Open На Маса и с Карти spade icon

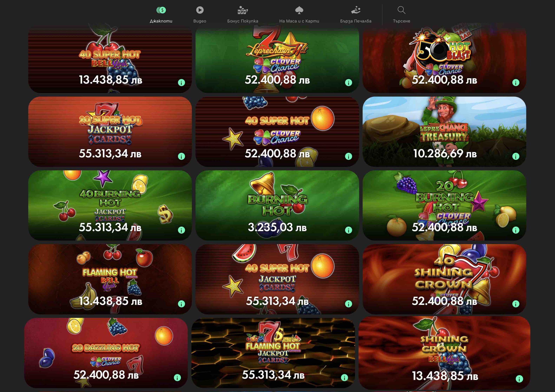[x=299, y=10]
